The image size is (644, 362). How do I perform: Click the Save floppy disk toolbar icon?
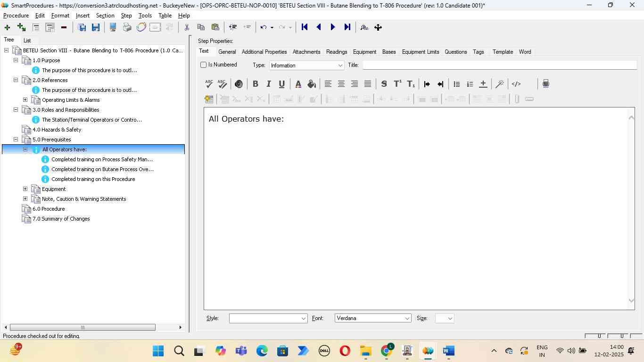click(96, 27)
